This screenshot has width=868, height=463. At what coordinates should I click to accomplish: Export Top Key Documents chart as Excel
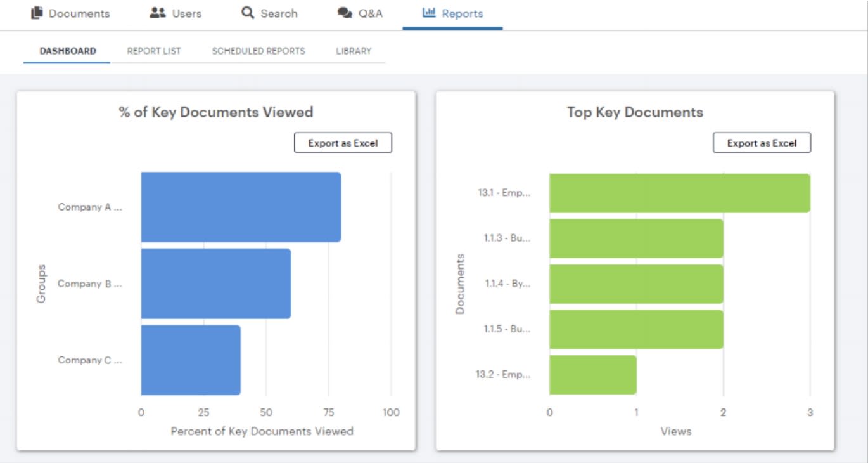tap(762, 143)
